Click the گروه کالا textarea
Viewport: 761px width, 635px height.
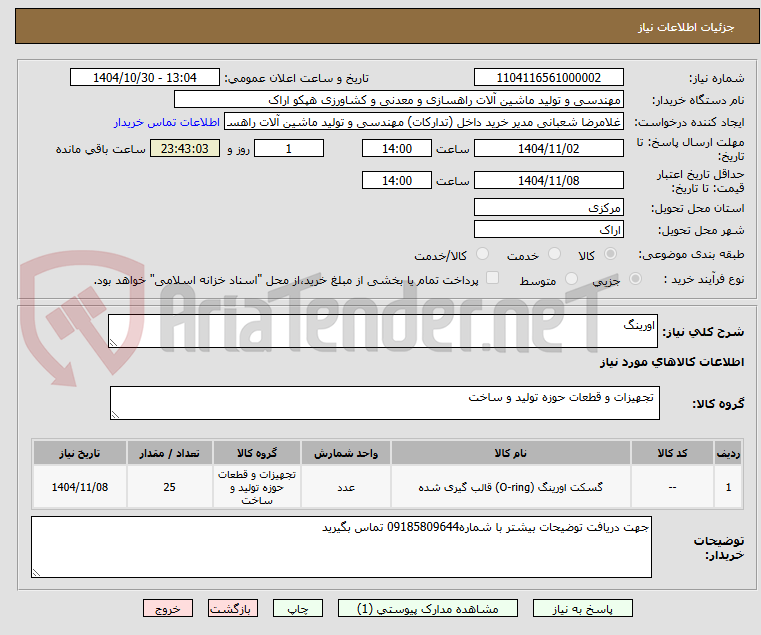pos(385,403)
